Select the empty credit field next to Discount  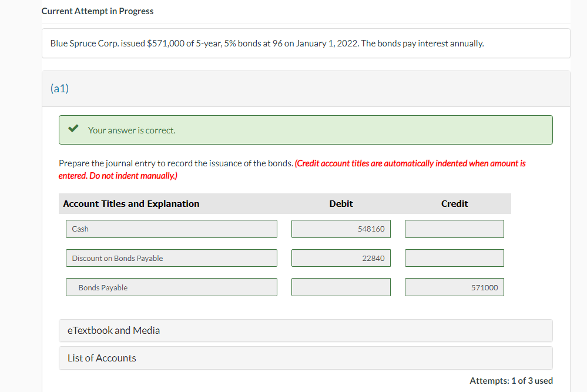click(x=454, y=257)
